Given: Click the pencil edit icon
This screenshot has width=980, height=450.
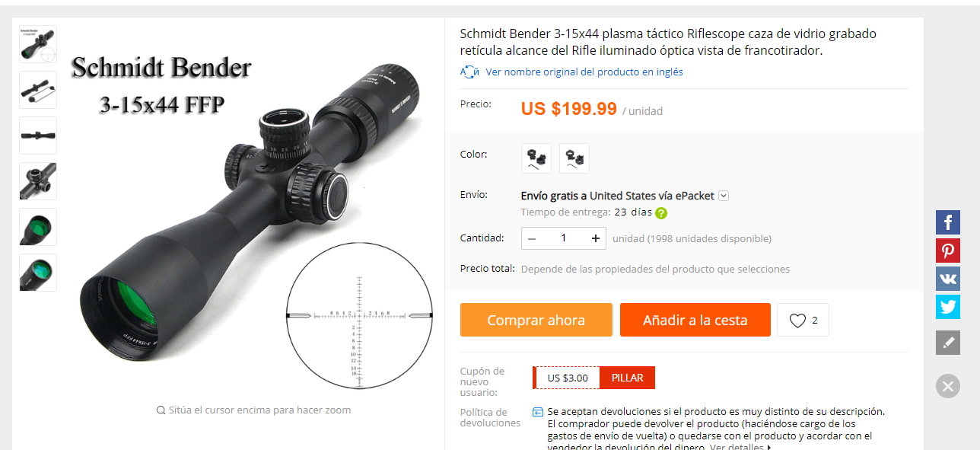Looking at the screenshot, I should point(947,343).
